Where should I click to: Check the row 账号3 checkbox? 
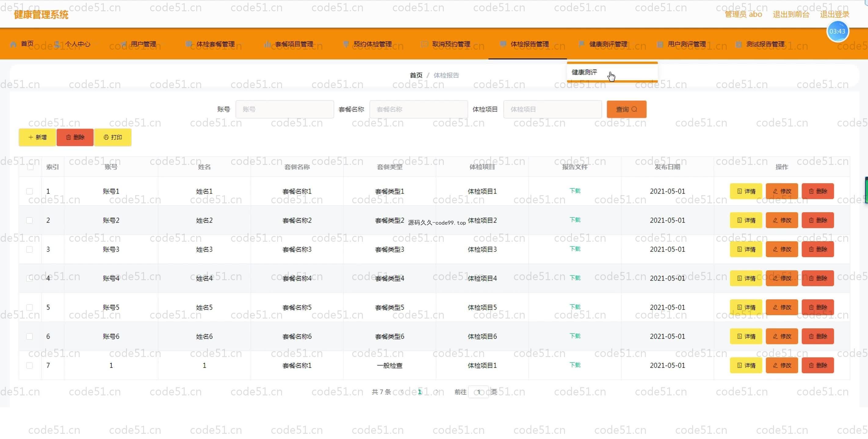(x=30, y=249)
